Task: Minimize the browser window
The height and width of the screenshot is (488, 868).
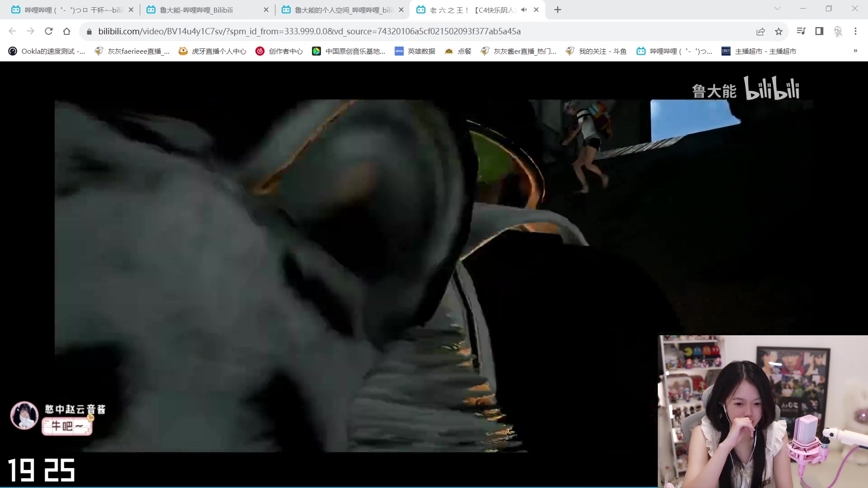Action: tap(803, 9)
